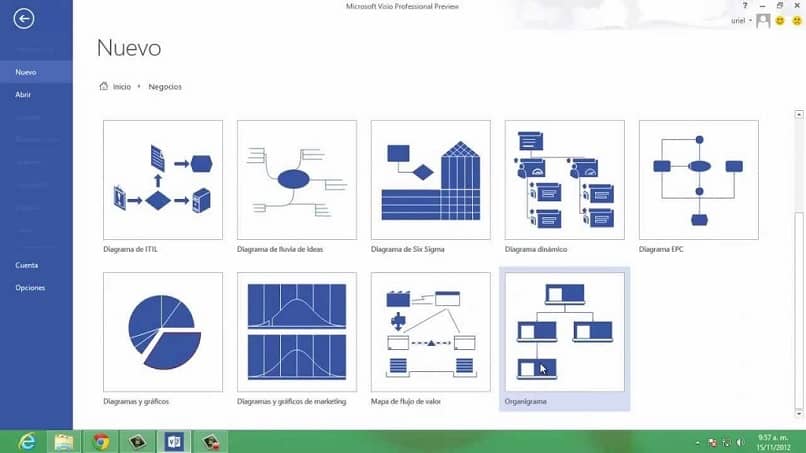Image resolution: width=806 pixels, height=453 pixels.
Task: Choose the Diagrama de lluvia de ideas thumbnail
Action: click(x=297, y=180)
